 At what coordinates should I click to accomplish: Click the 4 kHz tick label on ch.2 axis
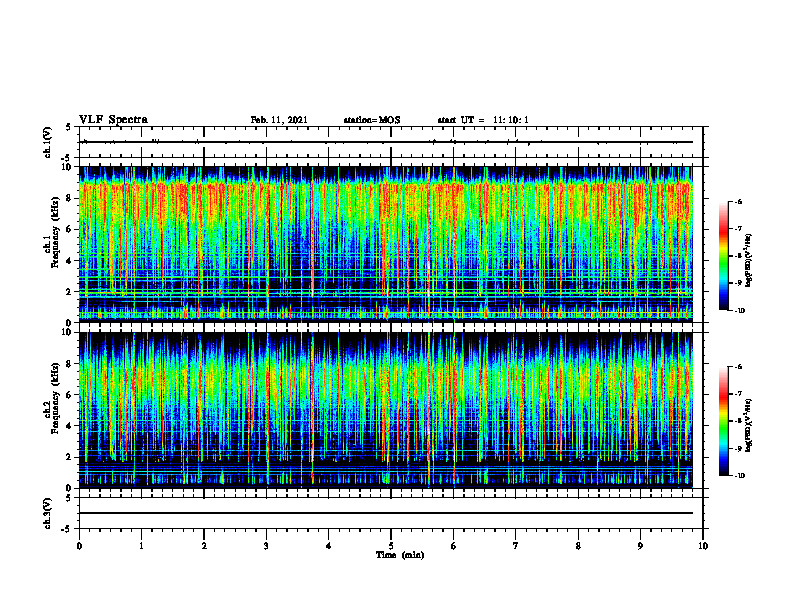[x=70, y=426]
